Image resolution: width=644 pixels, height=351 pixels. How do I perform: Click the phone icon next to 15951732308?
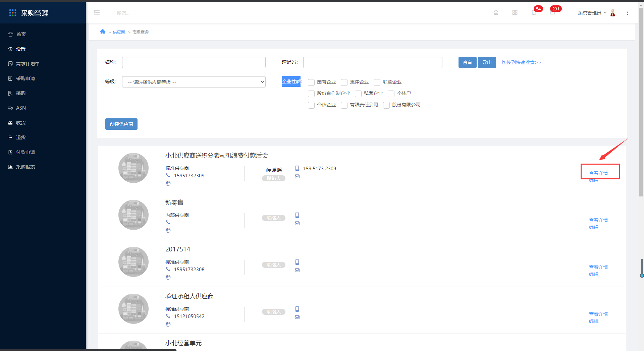(x=168, y=269)
